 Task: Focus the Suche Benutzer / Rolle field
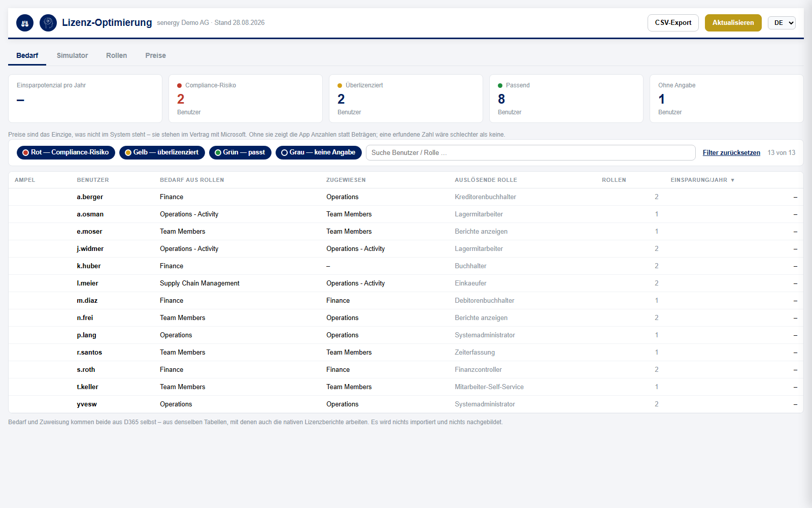[530, 152]
